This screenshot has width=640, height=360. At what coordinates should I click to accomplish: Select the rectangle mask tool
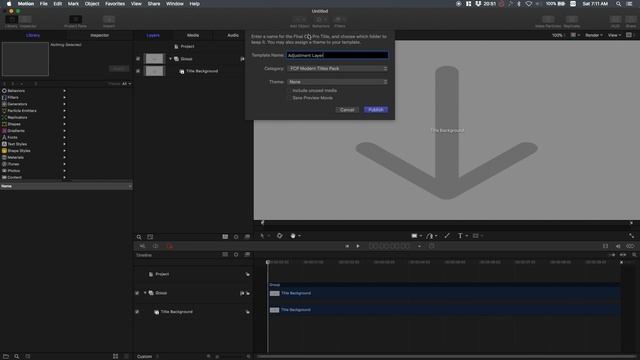[476, 236]
